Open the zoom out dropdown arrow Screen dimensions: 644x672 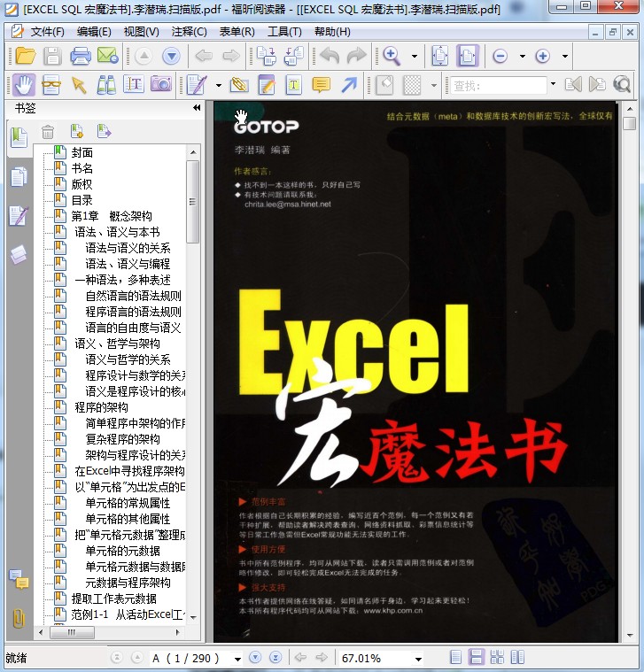[x=522, y=56]
